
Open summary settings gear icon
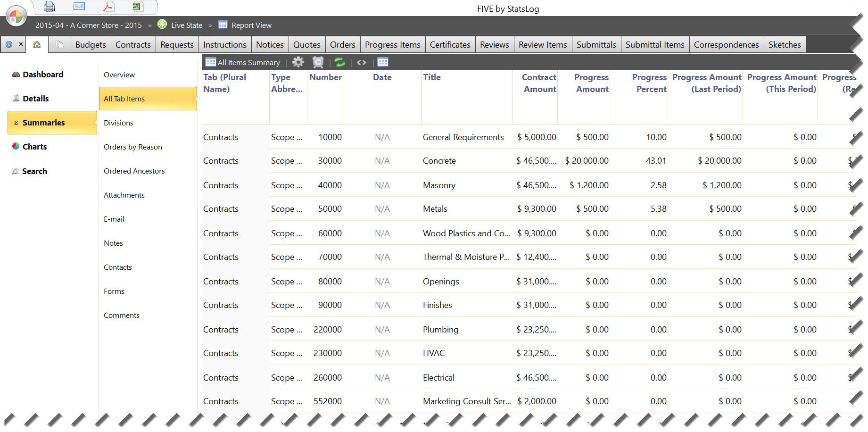click(x=298, y=62)
